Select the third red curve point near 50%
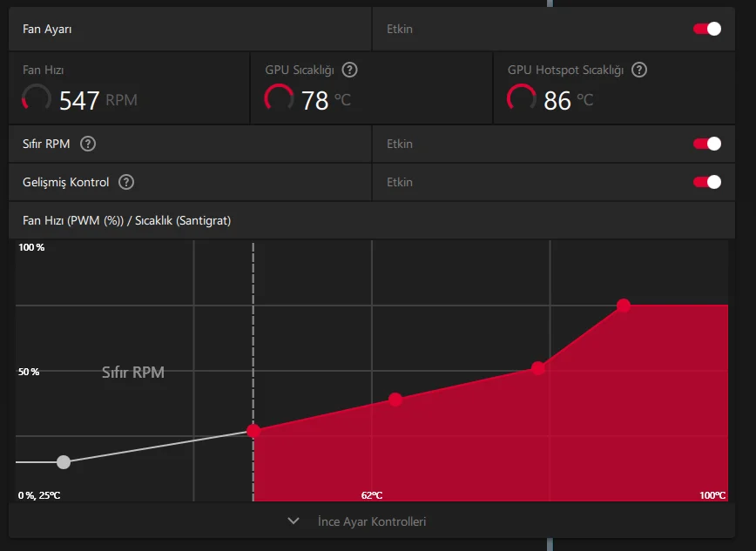 (x=538, y=368)
